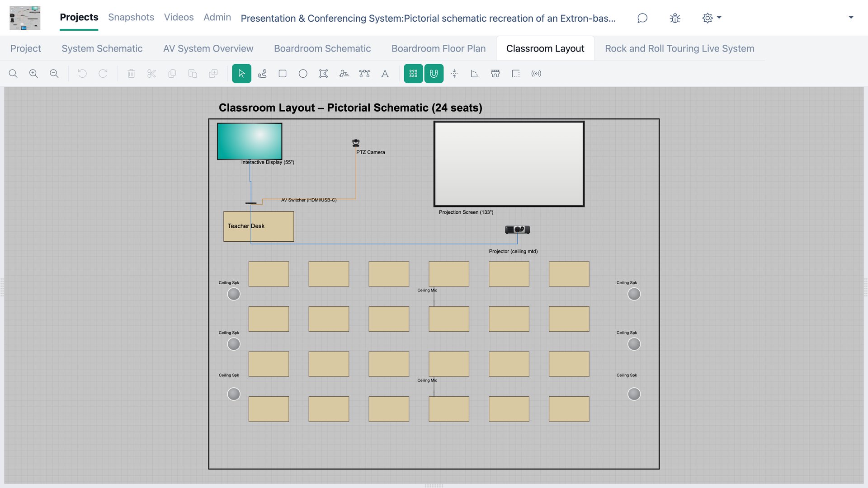Image resolution: width=868 pixels, height=488 pixels.
Task: Select the rectangle shape tool
Action: (x=283, y=74)
